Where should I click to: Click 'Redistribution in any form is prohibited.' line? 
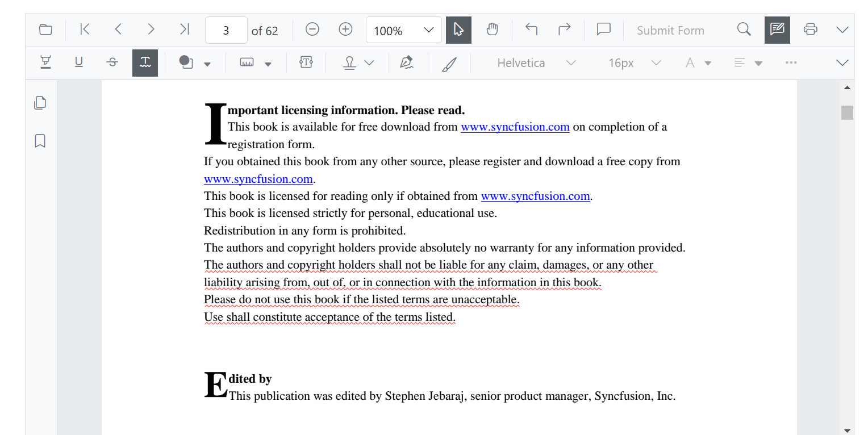[305, 231]
